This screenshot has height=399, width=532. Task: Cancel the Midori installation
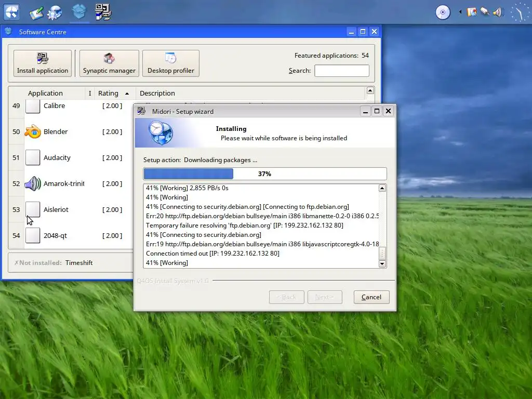click(x=371, y=297)
